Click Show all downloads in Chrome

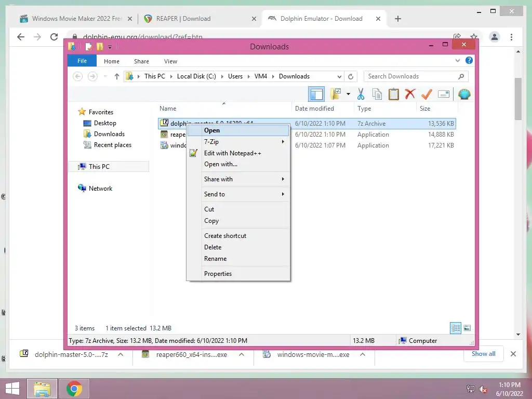pyautogui.click(x=484, y=354)
